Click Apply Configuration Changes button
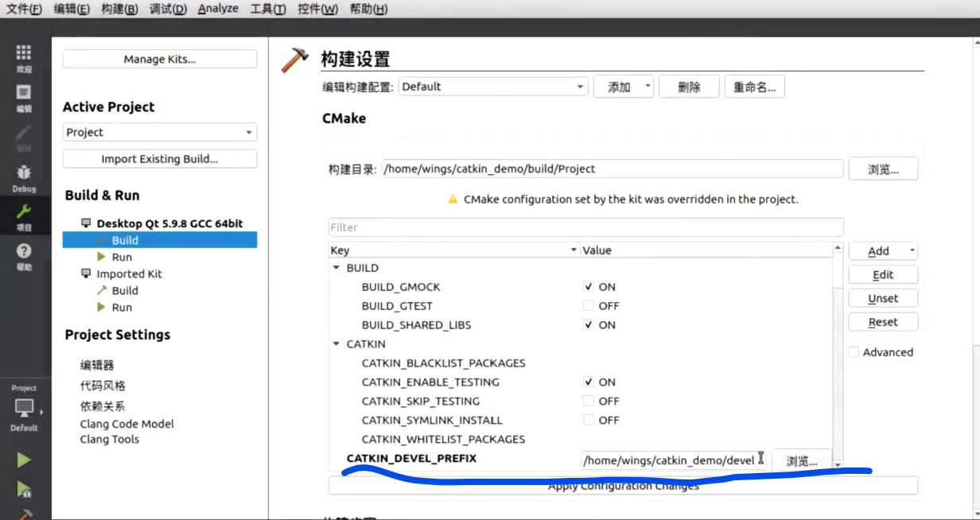The image size is (980, 520). [623, 485]
